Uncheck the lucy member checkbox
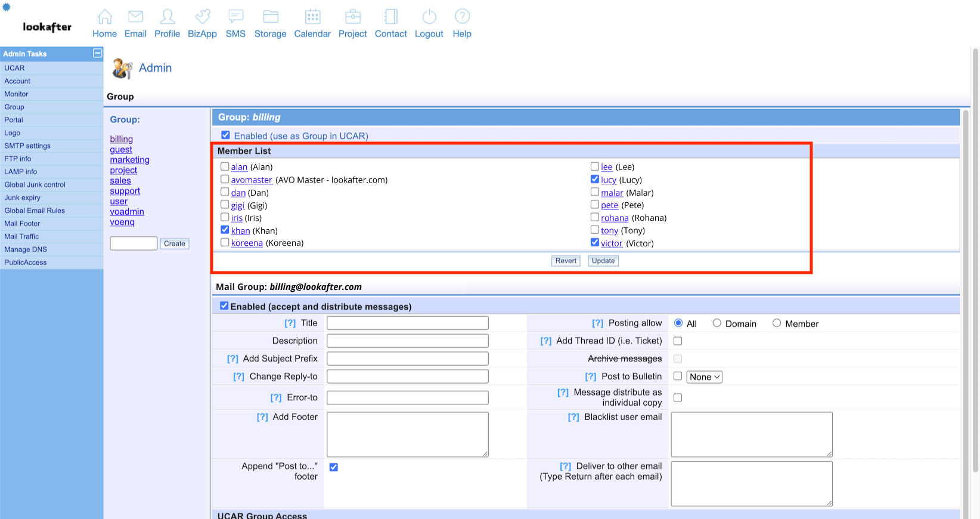Image resolution: width=980 pixels, height=519 pixels. (x=595, y=179)
